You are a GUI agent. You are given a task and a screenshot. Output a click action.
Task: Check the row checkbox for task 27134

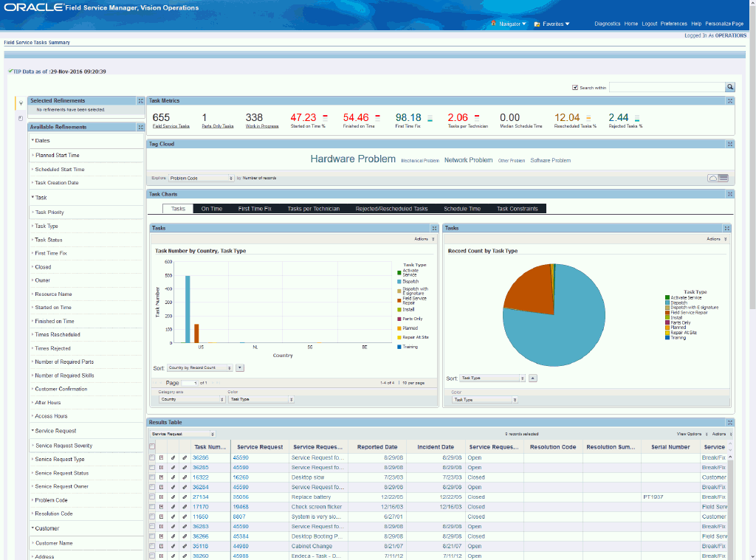(152, 497)
